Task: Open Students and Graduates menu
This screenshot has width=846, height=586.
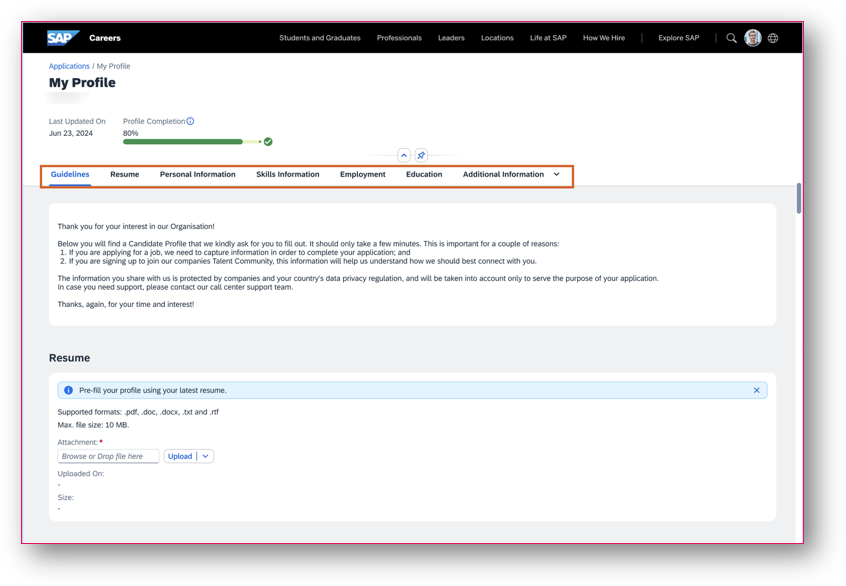Action: [x=320, y=38]
